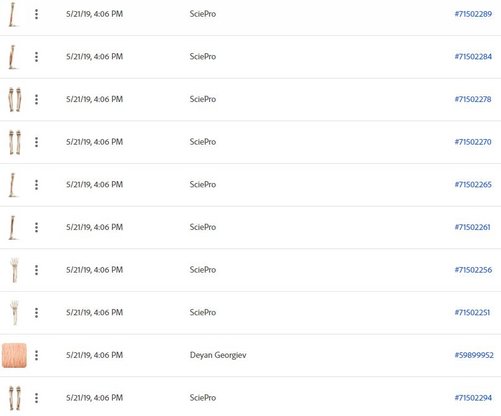Open asset link #71502265
Screen dimensions: 501x416
coord(473,185)
